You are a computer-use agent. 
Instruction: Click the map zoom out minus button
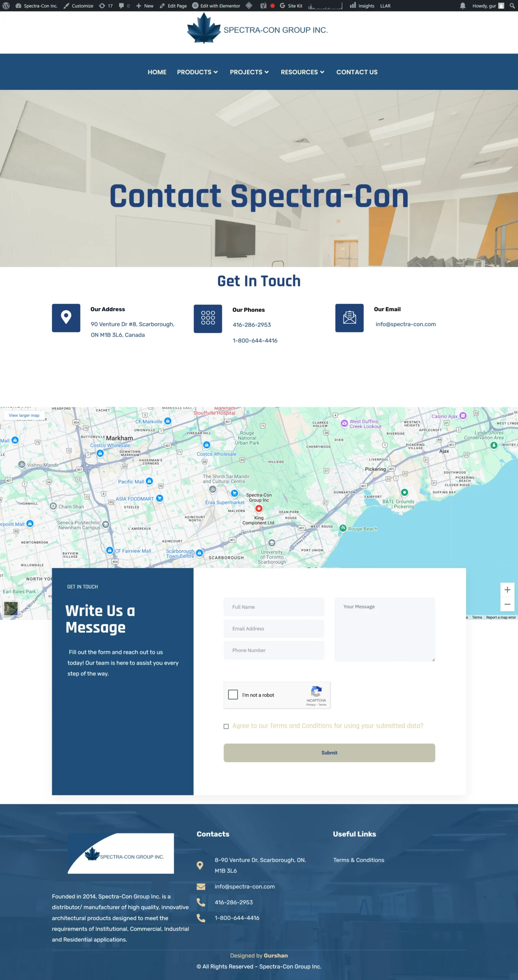coord(507,604)
